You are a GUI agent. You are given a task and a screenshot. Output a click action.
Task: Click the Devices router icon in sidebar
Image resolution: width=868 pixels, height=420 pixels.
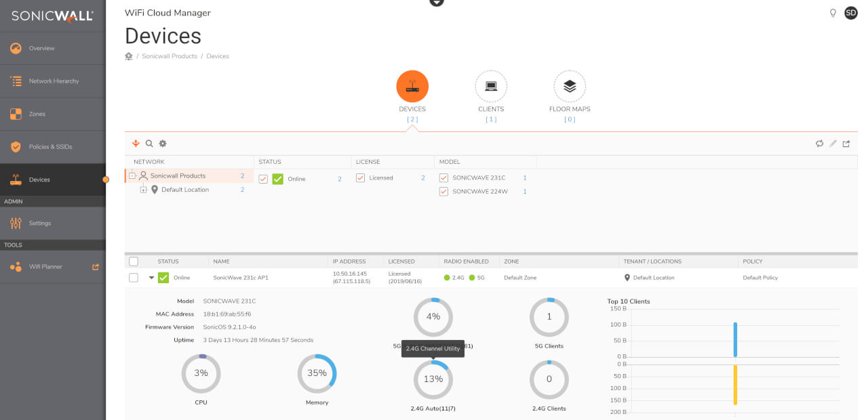(16, 180)
